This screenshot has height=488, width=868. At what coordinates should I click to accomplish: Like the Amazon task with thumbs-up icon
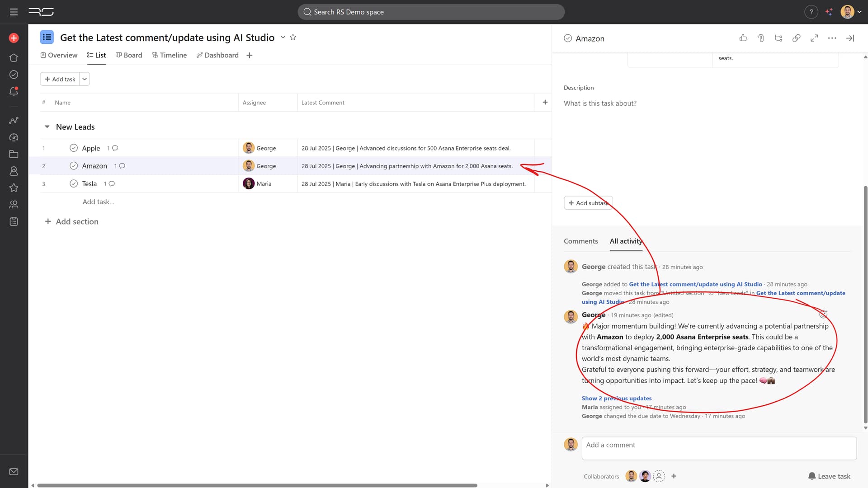743,38
